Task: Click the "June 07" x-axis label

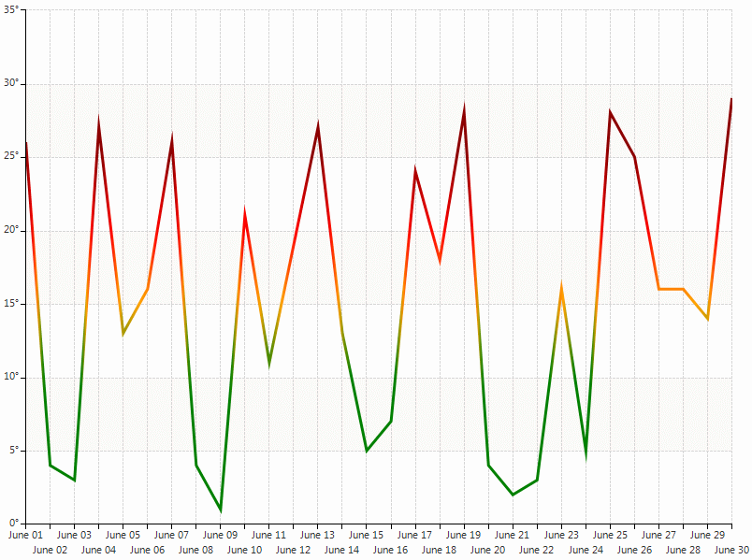Action: (172, 535)
